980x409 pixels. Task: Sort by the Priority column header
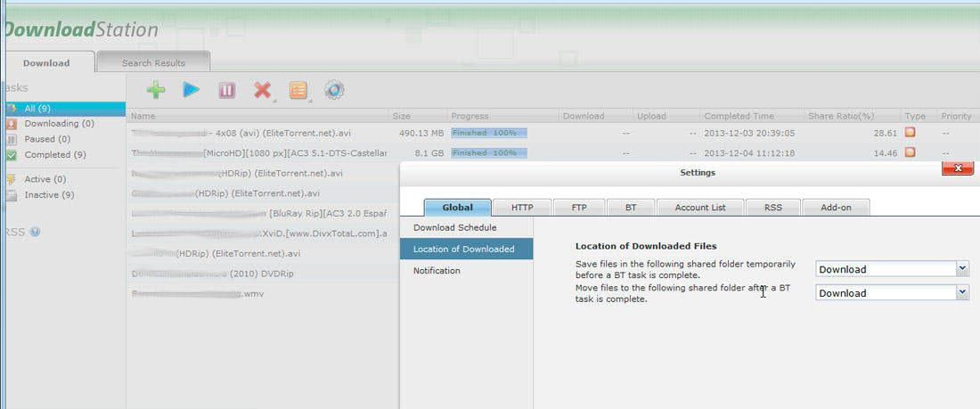(x=957, y=116)
